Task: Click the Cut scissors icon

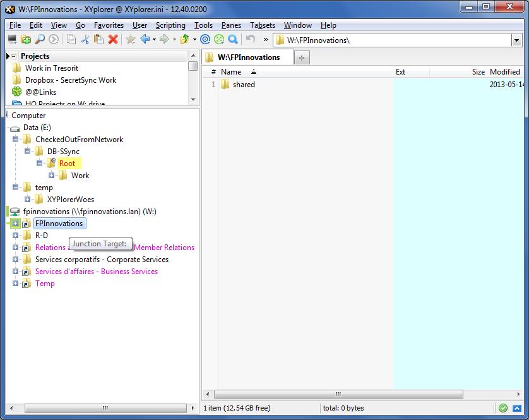Action: click(x=85, y=40)
